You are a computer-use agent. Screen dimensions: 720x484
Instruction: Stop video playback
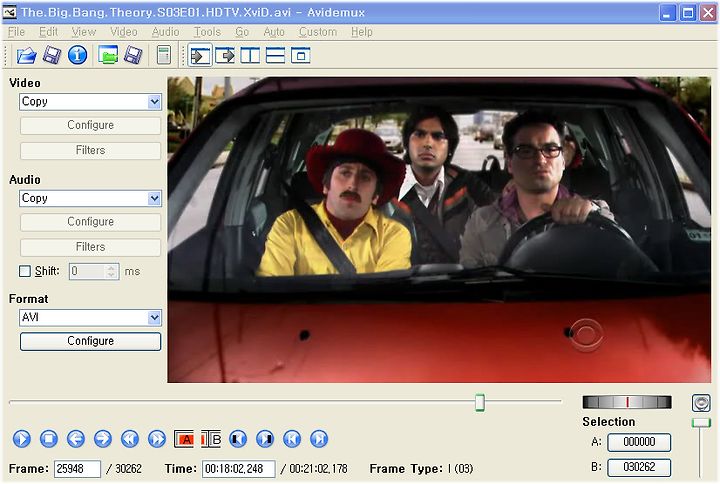pyautogui.click(x=49, y=439)
